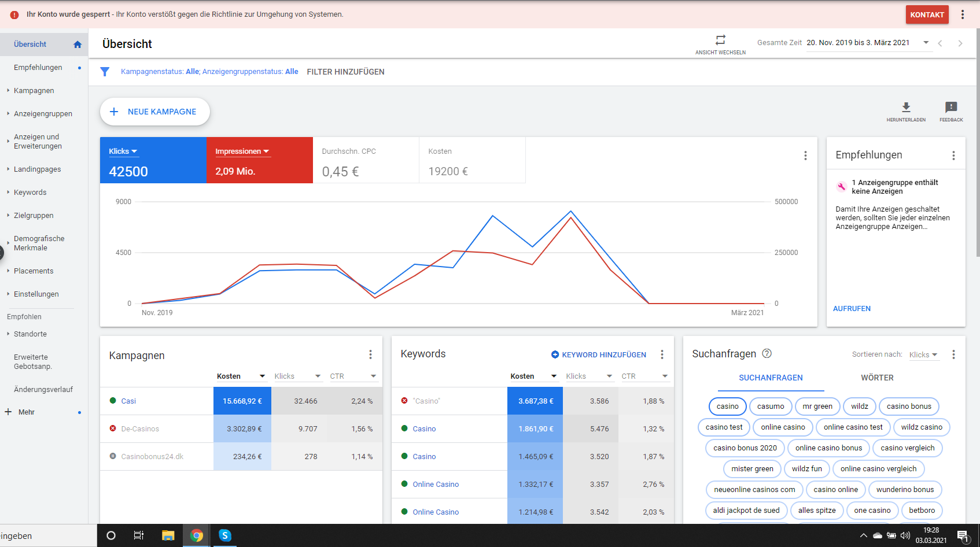Open the Suchanfragen card three-dot menu
Image resolution: width=980 pixels, height=547 pixels.
[x=953, y=354]
